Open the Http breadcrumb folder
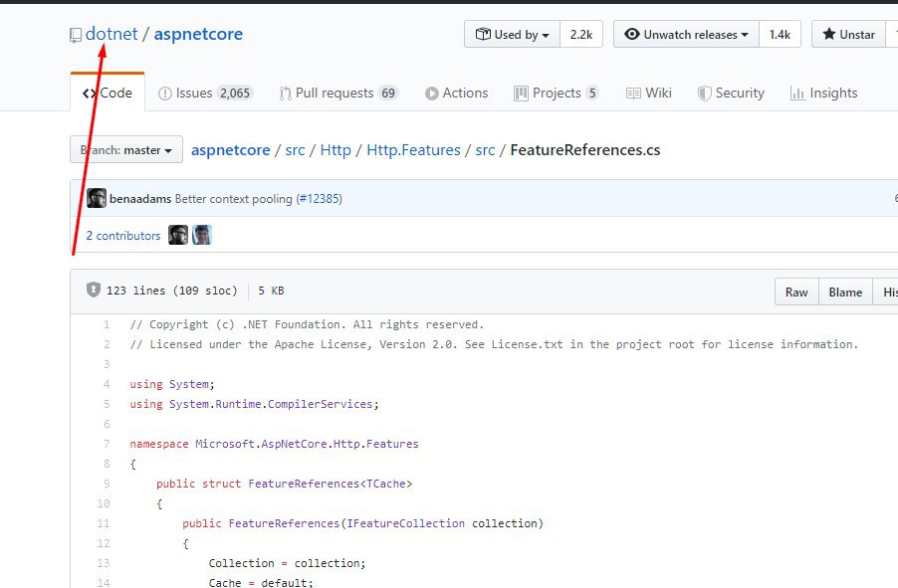This screenshot has width=898, height=588. coord(336,150)
